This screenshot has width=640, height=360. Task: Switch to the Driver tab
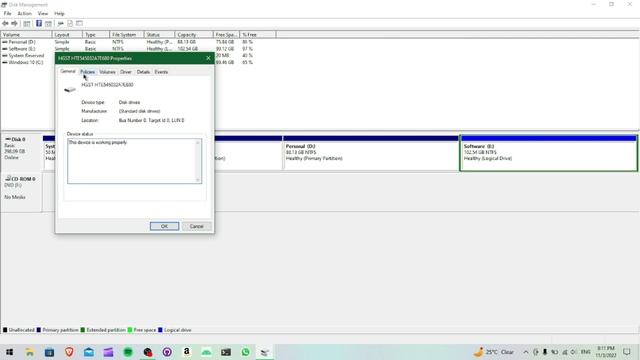(126, 72)
